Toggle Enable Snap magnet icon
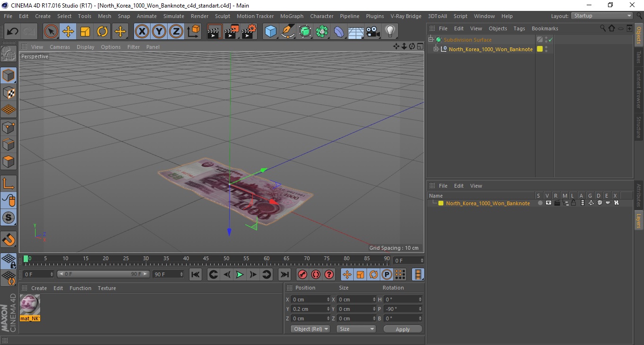The image size is (644, 345). (x=9, y=239)
